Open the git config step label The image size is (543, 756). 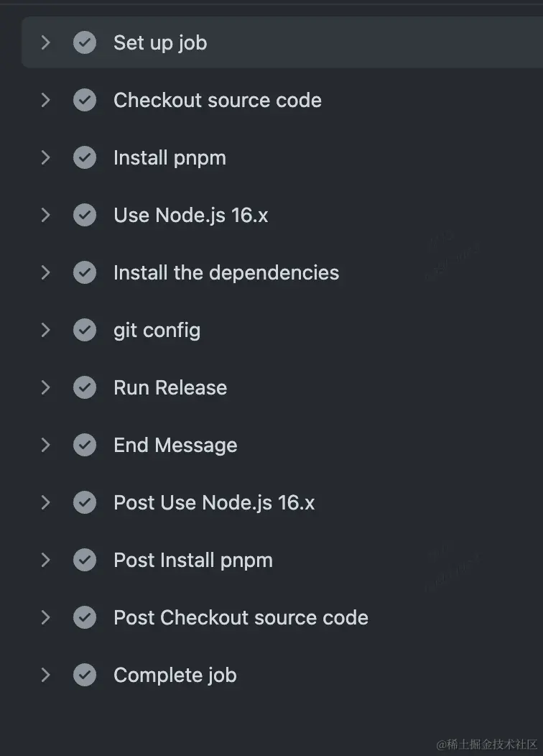(157, 330)
